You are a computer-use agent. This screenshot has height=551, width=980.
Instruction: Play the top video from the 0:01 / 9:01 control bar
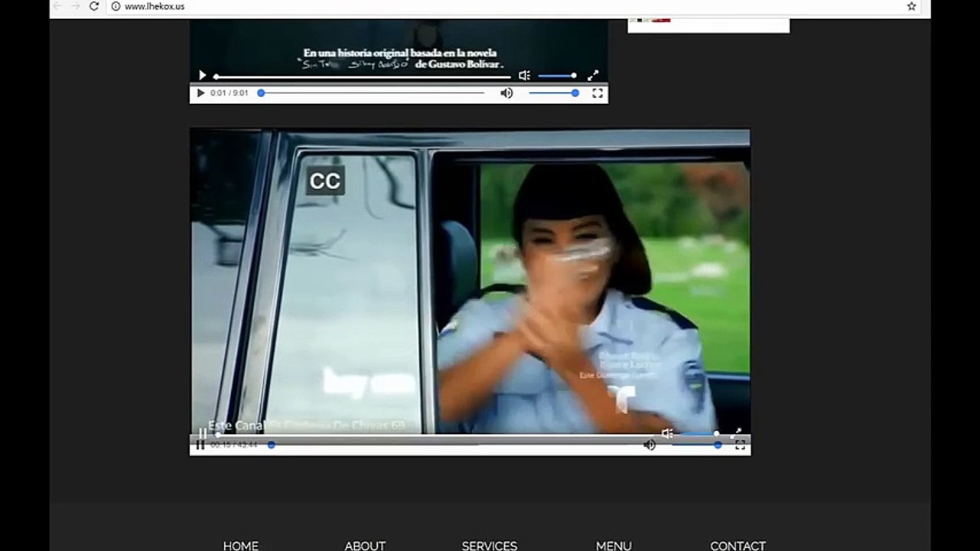(x=200, y=93)
